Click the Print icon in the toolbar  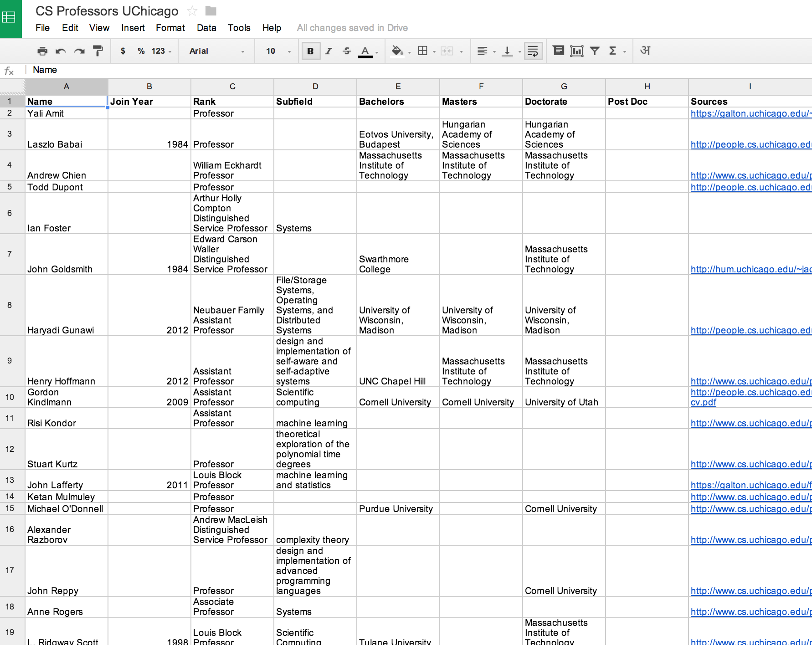coord(42,51)
